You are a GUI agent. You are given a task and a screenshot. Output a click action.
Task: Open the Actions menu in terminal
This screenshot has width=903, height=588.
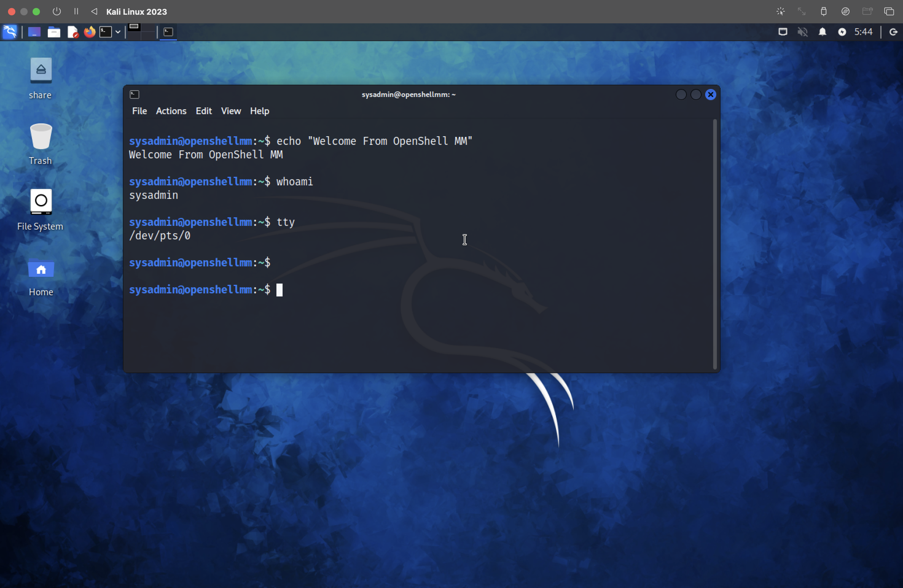coord(171,111)
